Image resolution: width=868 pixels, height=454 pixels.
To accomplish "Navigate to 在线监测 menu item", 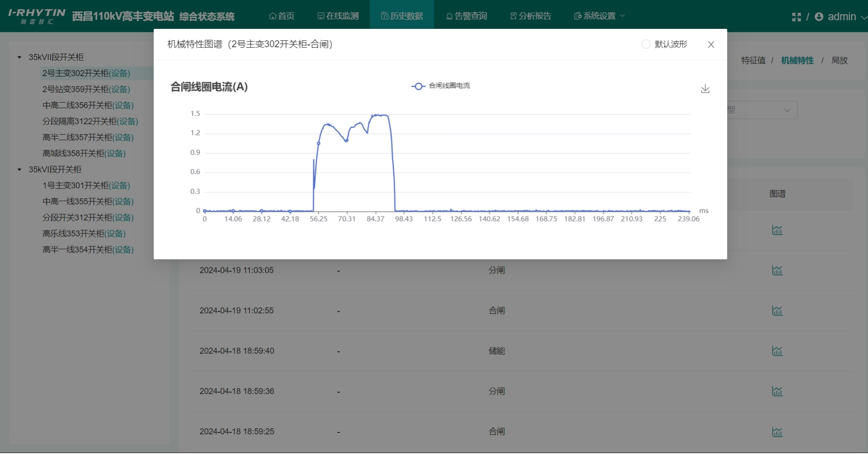I will [338, 15].
